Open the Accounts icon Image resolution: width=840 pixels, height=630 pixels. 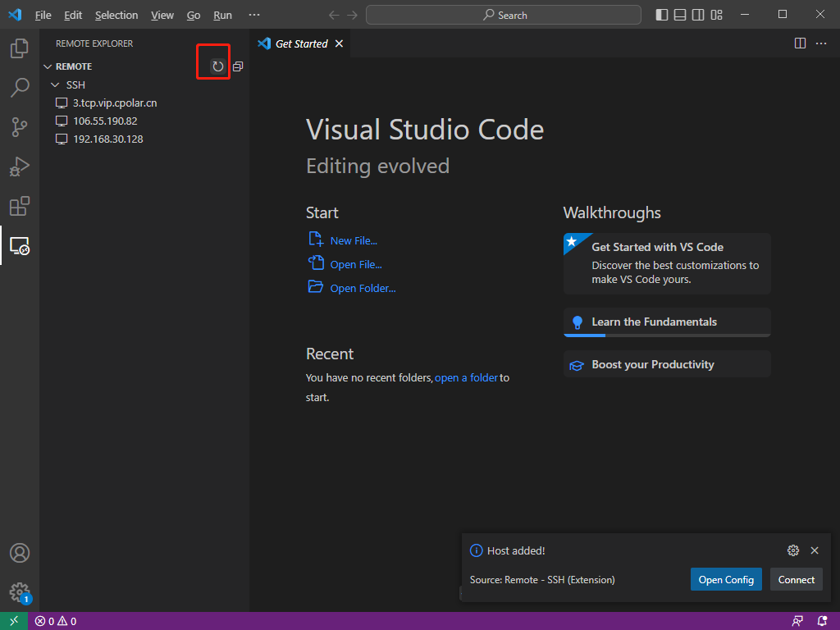(20, 553)
